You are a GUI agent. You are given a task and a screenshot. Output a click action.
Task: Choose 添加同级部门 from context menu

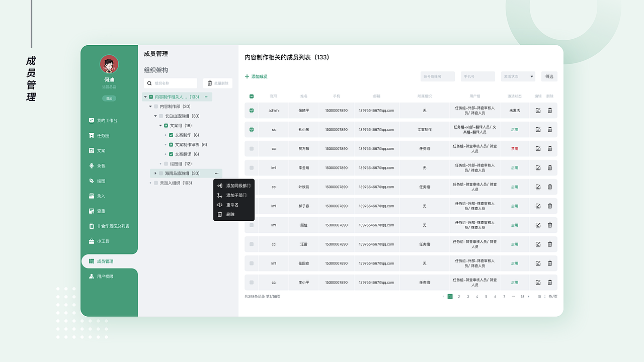234,186
